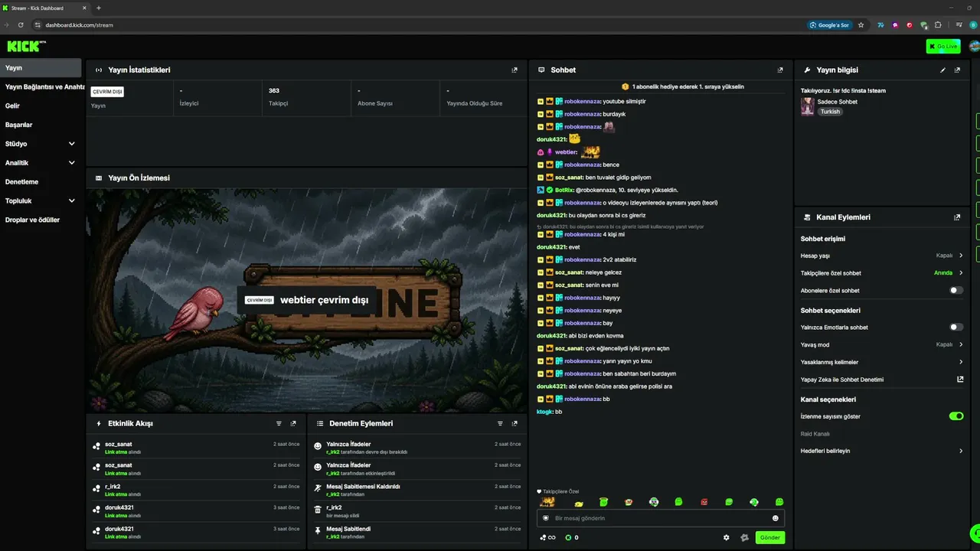Turn off İzlenme sayısını göster switch
Image resolution: width=980 pixels, height=551 pixels.
(x=956, y=416)
